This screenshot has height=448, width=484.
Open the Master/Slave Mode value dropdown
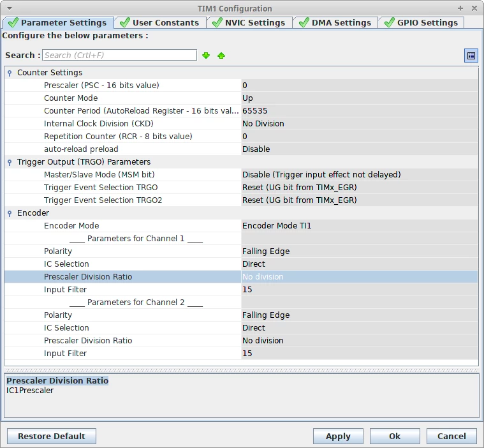[360, 175]
